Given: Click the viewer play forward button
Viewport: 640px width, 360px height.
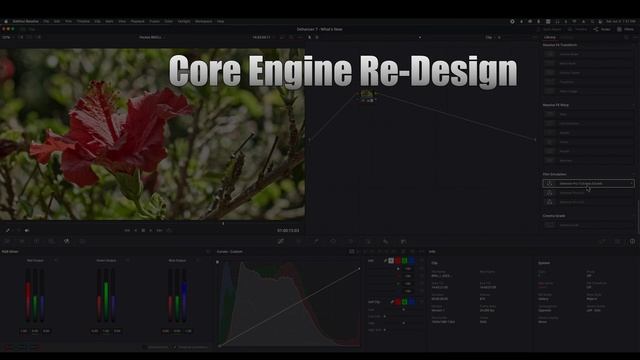Looking at the screenshot, I should [151, 231].
